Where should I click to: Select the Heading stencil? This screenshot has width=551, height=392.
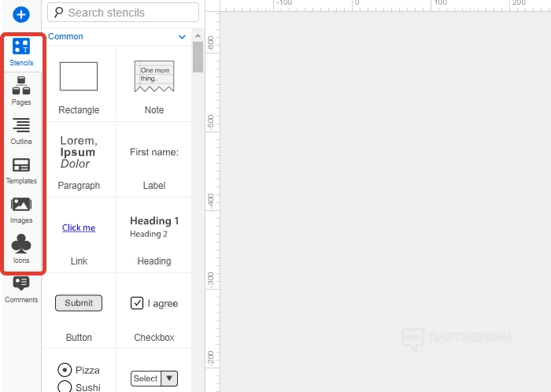154,235
